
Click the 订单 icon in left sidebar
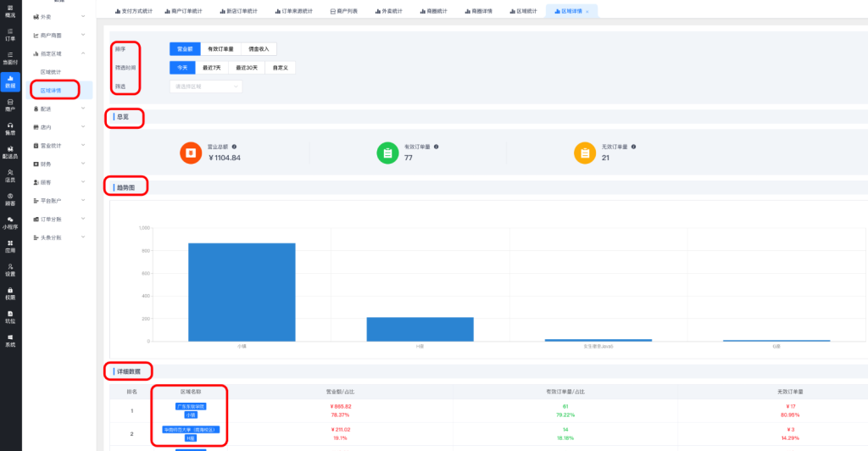coord(10,33)
